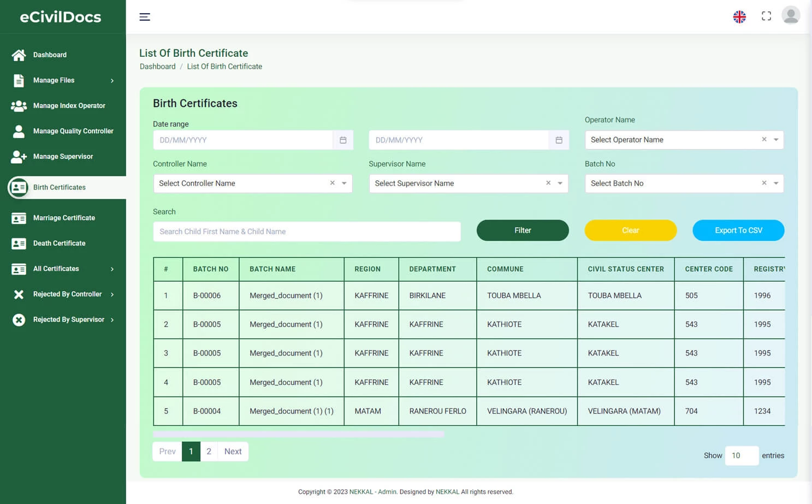812x504 pixels.
Task: Click Export To CSV
Action: tap(738, 230)
